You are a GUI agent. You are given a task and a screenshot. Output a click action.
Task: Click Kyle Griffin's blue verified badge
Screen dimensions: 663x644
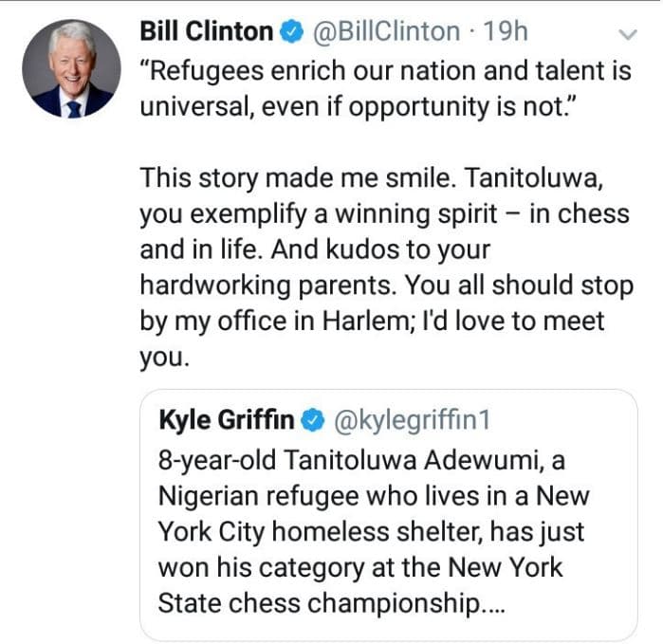click(x=313, y=420)
